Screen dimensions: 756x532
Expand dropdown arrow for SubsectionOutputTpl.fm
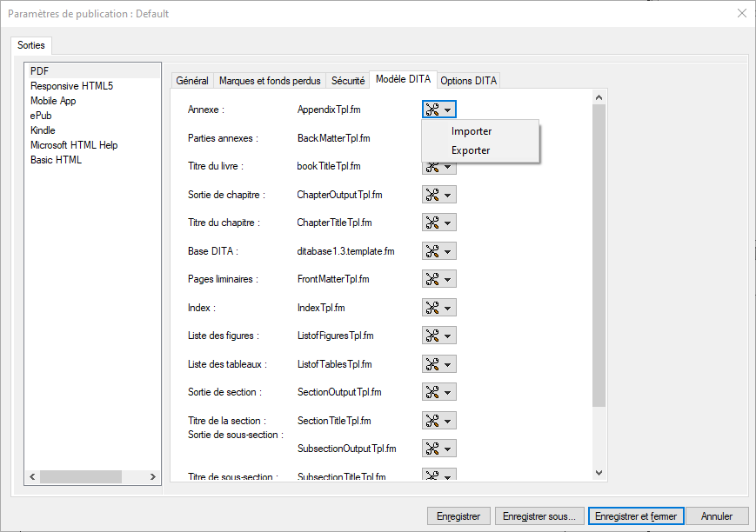click(447, 449)
